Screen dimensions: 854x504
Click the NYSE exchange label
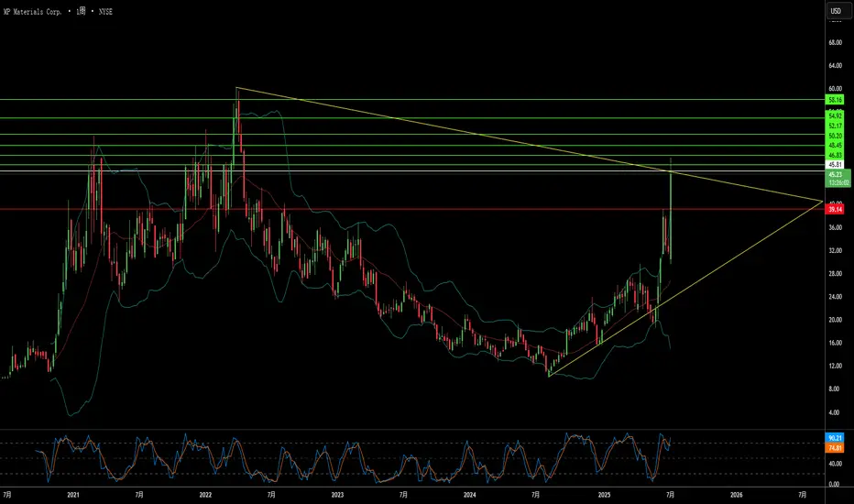105,11
